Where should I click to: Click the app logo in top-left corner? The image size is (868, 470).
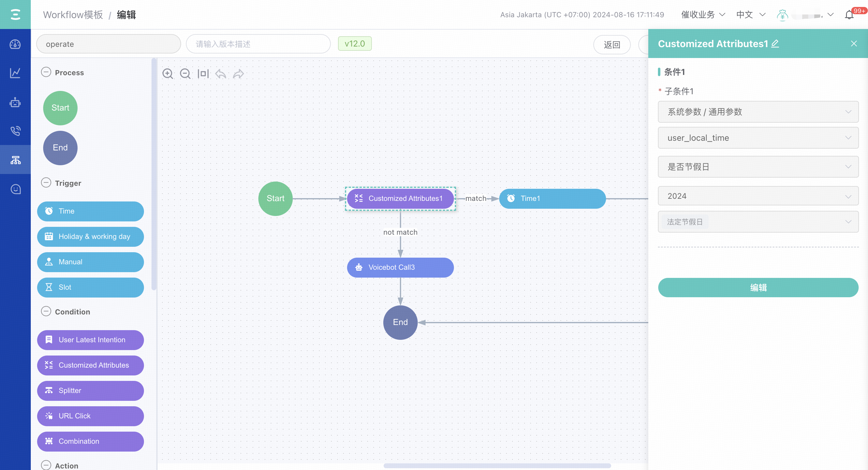pyautogui.click(x=15, y=14)
